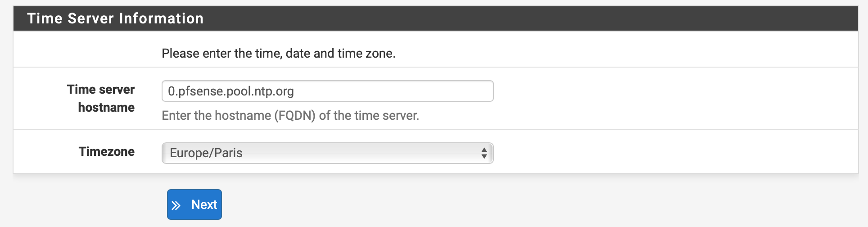868x227 pixels.
Task: Click the up-down arrows on Timezone selector
Action: click(x=484, y=153)
